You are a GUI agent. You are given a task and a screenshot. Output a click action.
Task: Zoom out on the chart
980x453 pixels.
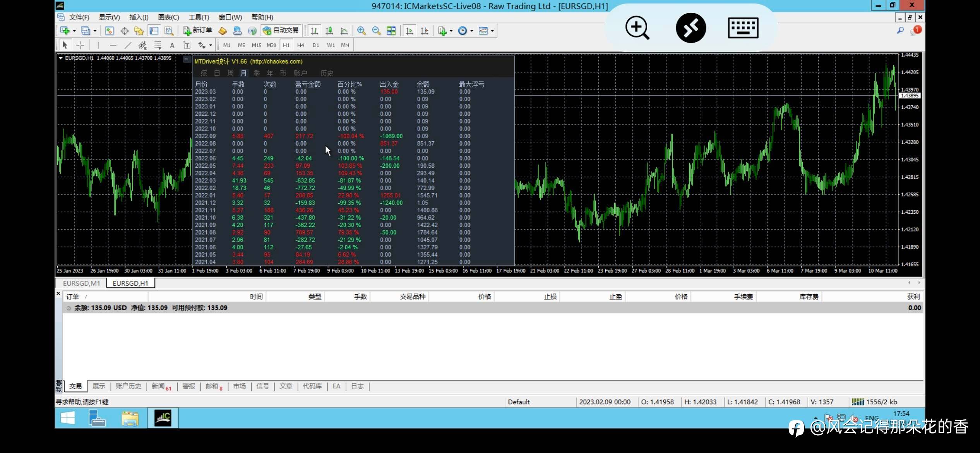coord(376,31)
